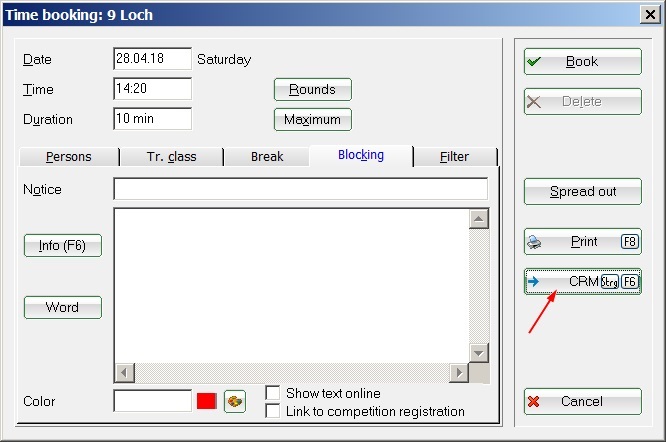Set the duration with the Maximum button
Screen dimensions: 666x442
[313, 119]
